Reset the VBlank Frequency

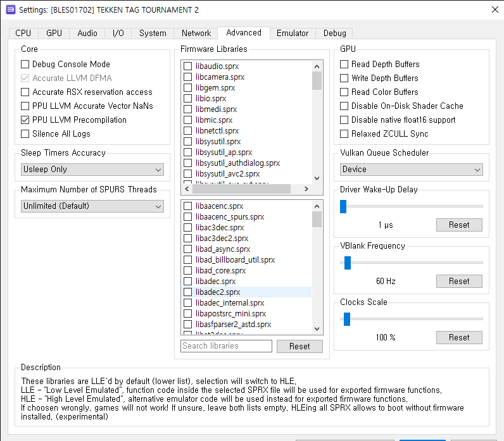click(459, 281)
